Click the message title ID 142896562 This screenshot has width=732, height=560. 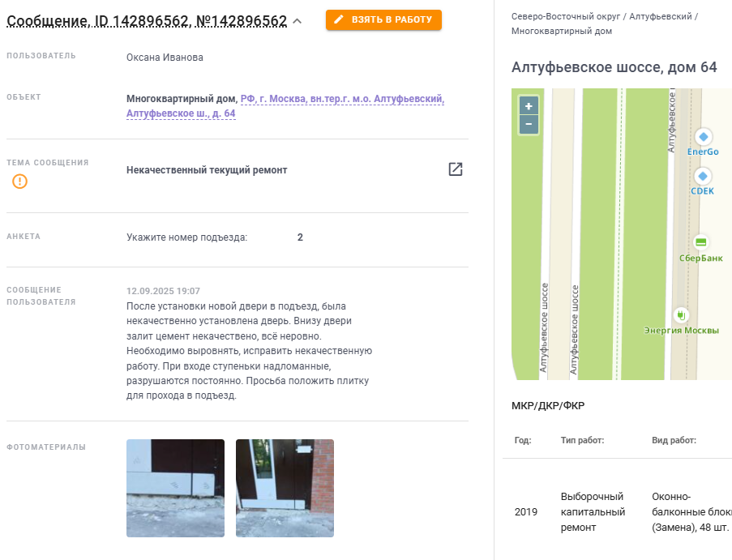click(x=147, y=21)
